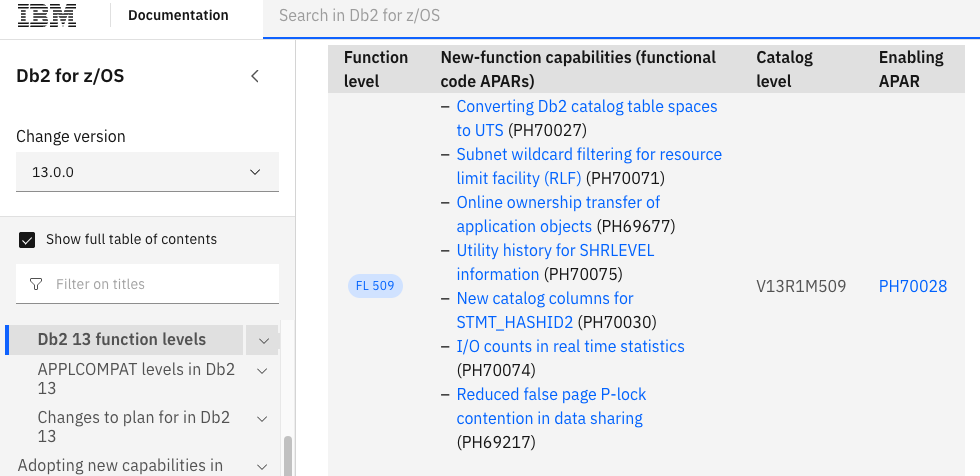Open Adopting new capabilities in tree item
The height and width of the screenshot is (476, 980).
[120, 465]
